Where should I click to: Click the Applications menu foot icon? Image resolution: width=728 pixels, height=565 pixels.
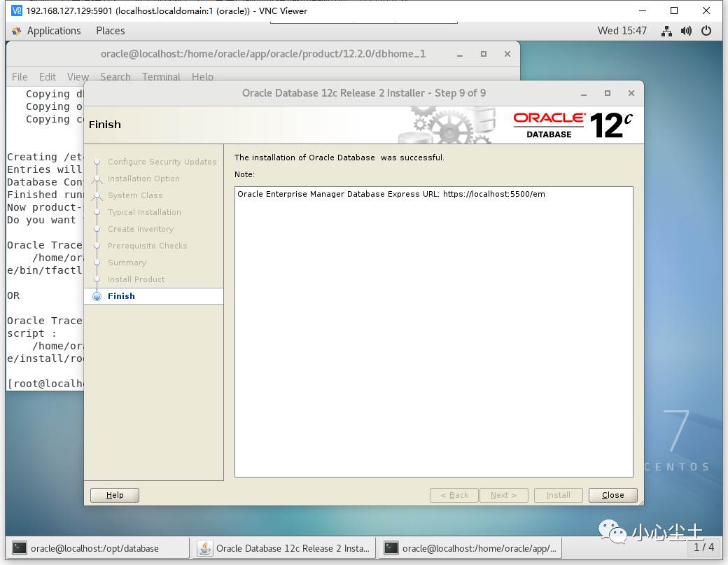(17, 31)
